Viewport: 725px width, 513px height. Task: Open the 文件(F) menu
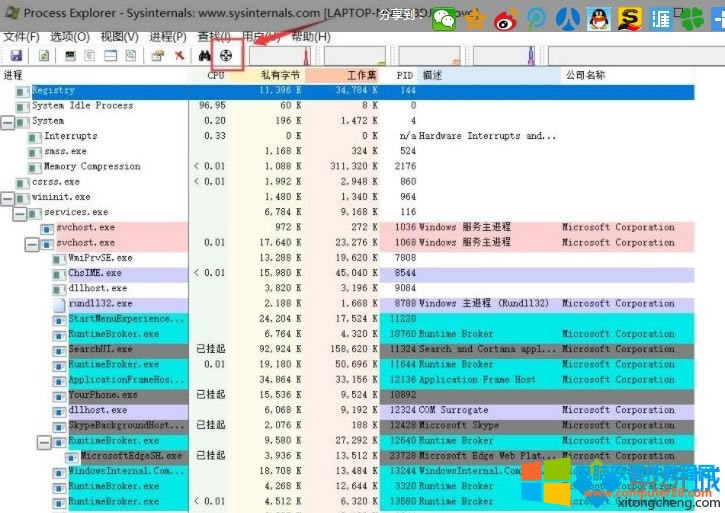point(21,36)
